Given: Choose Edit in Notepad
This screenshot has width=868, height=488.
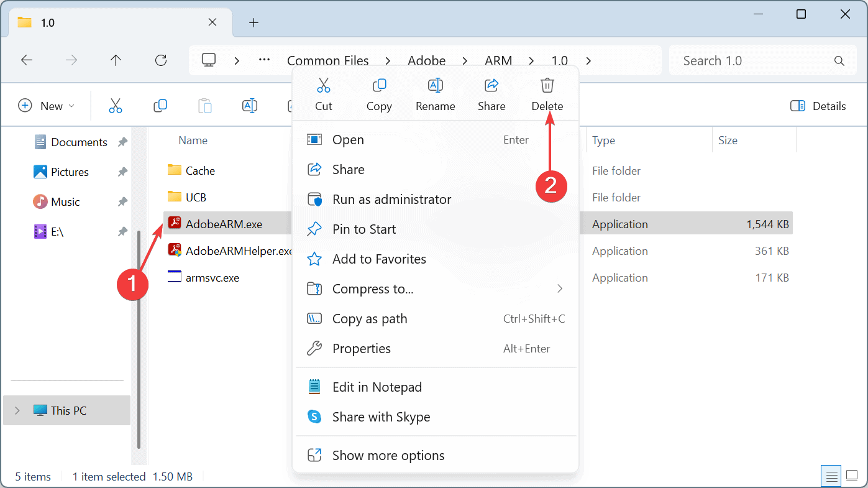Looking at the screenshot, I should [x=436, y=387].
